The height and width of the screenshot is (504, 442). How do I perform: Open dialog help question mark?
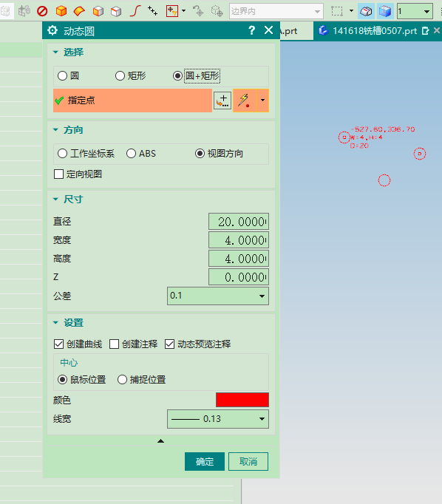pos(252,30)
